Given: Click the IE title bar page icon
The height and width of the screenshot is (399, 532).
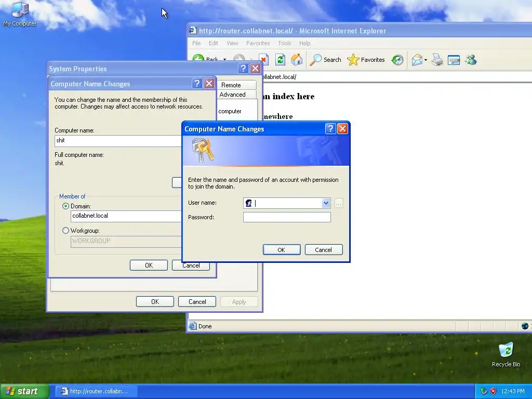Looking at the screenshot, I should 193,31.
